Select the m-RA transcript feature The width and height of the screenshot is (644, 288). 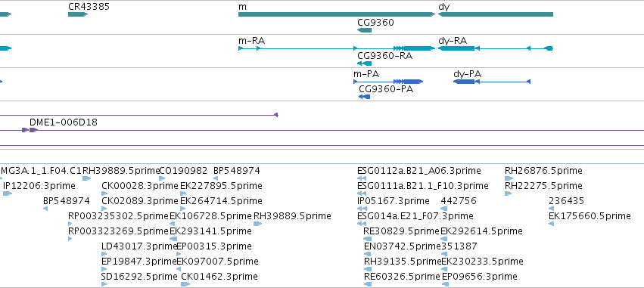pyautogui.click(x=337, y=48)
